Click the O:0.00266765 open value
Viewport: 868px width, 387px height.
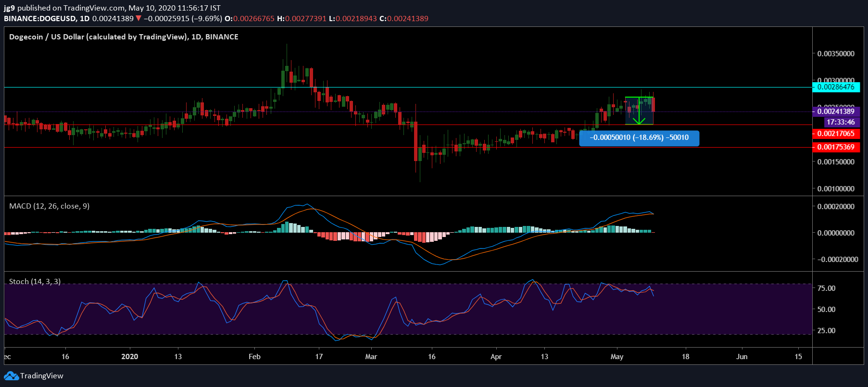250,19
